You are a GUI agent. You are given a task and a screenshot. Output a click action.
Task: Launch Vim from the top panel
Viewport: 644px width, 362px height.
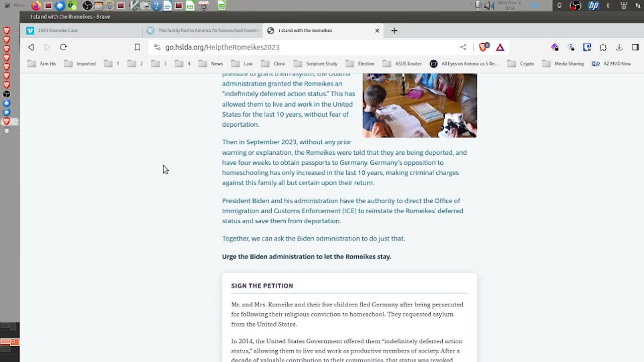pos(134,6)
